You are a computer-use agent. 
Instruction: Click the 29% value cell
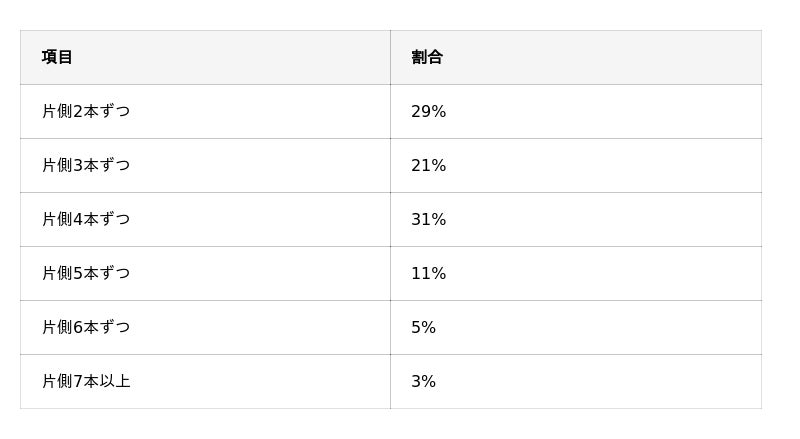429,111
